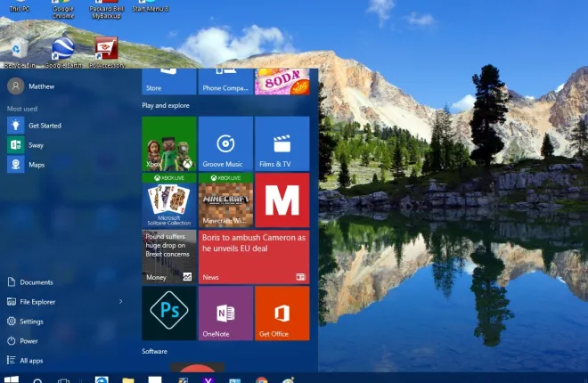Screen dimensions: 588x383
Task: Open Chrome from the taskbar
Action: tap(261, 379)
